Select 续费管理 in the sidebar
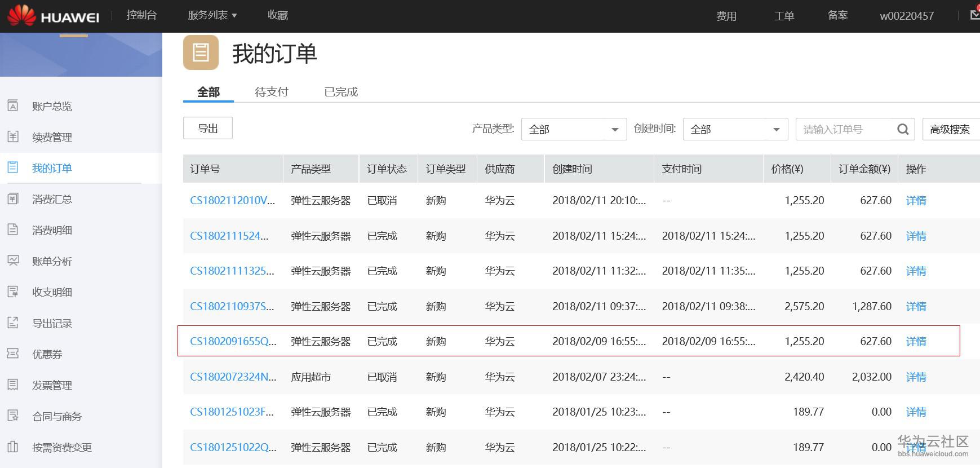The width and height of the screenshot is (980, 468). click(52, 137)
